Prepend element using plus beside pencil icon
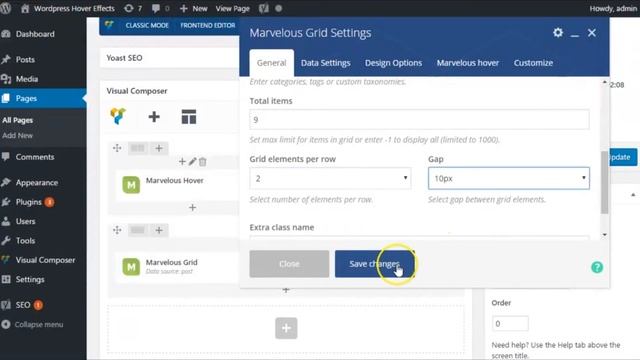 182,162
